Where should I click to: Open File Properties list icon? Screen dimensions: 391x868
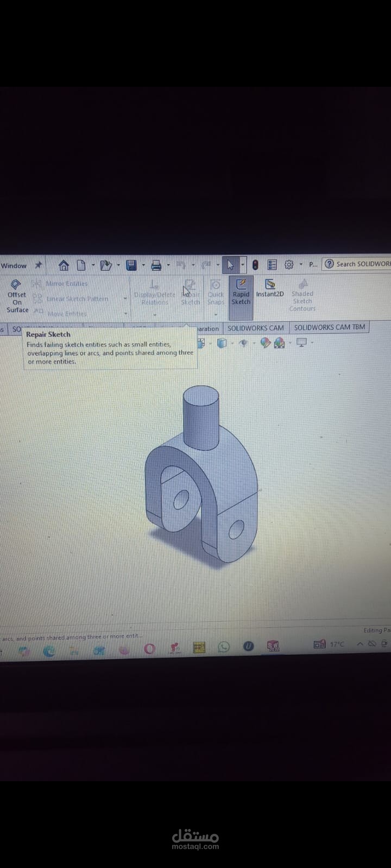click(273, 265)
